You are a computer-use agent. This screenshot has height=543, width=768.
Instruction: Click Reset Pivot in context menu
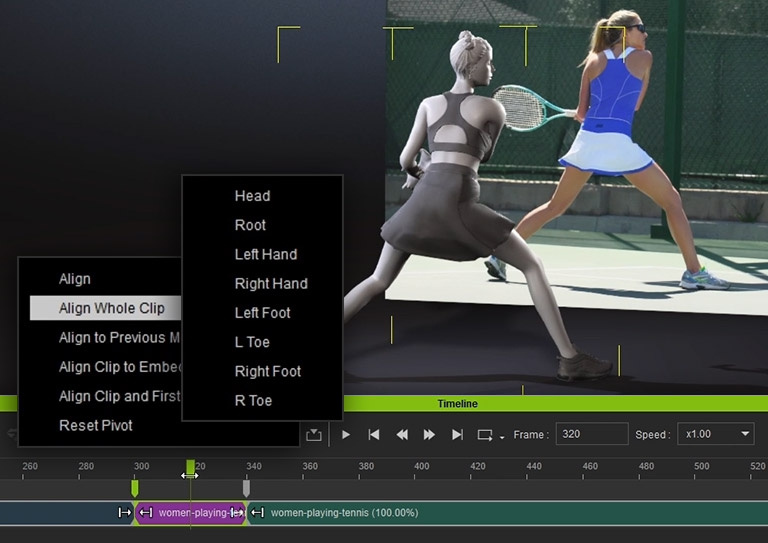pos(95,425)
